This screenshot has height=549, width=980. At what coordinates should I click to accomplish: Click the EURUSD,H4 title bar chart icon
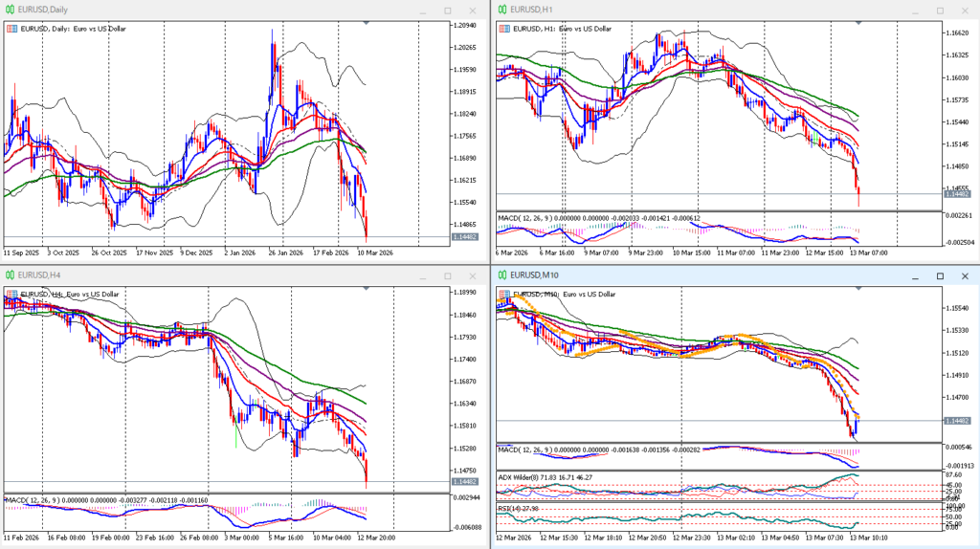(x=9, y=275)
